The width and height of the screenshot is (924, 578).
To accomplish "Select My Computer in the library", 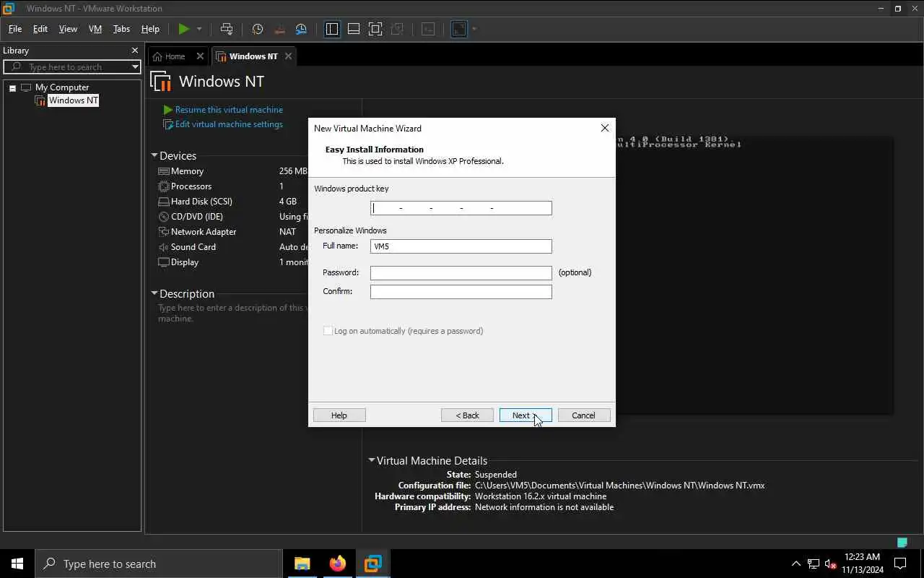I will pyautogui.click(x=62, y=87).
